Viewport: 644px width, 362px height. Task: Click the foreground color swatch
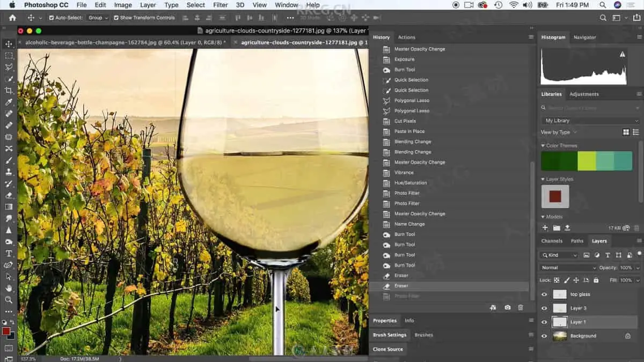point(6,331)
